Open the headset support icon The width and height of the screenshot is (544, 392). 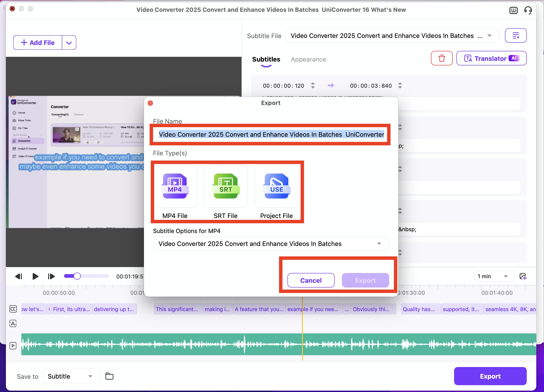click(x=528, y=10)
